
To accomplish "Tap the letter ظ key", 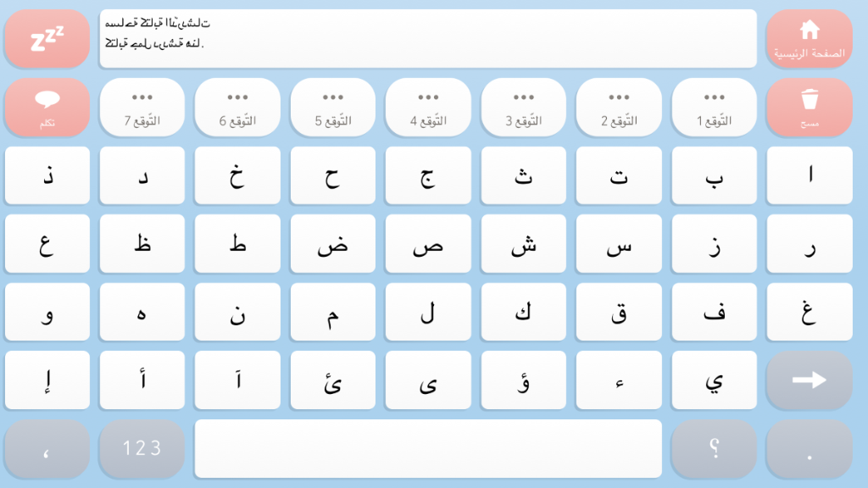I will click(142, 244).
